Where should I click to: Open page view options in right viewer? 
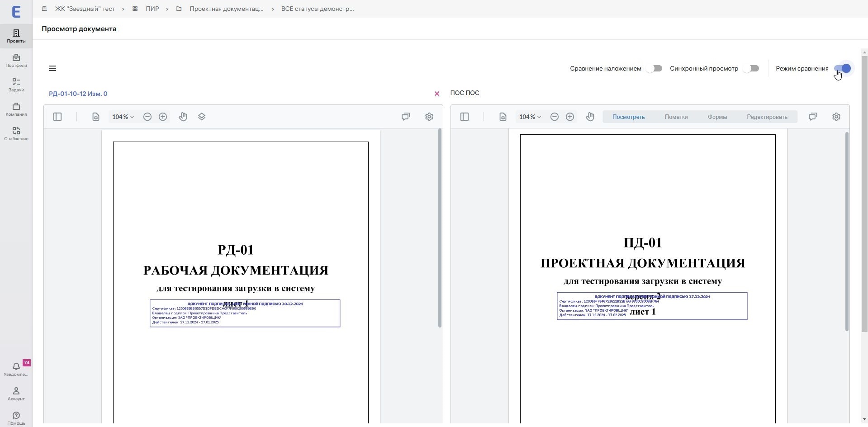coord(503,117)
